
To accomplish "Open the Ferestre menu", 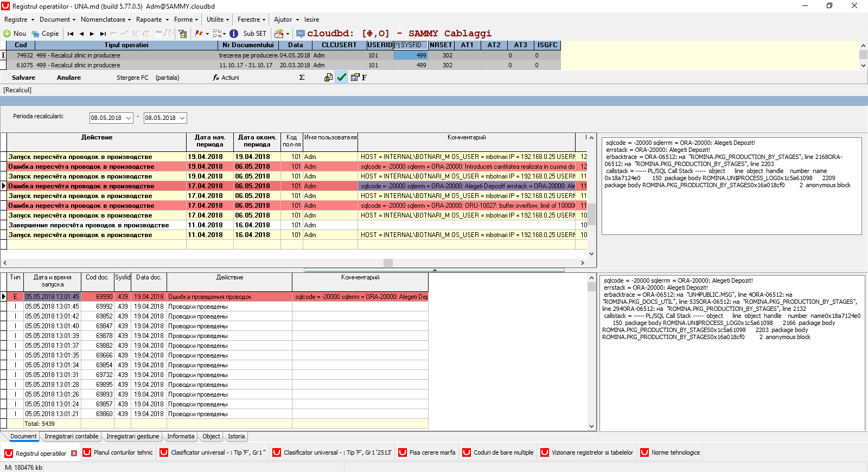I will pos(251,20).
